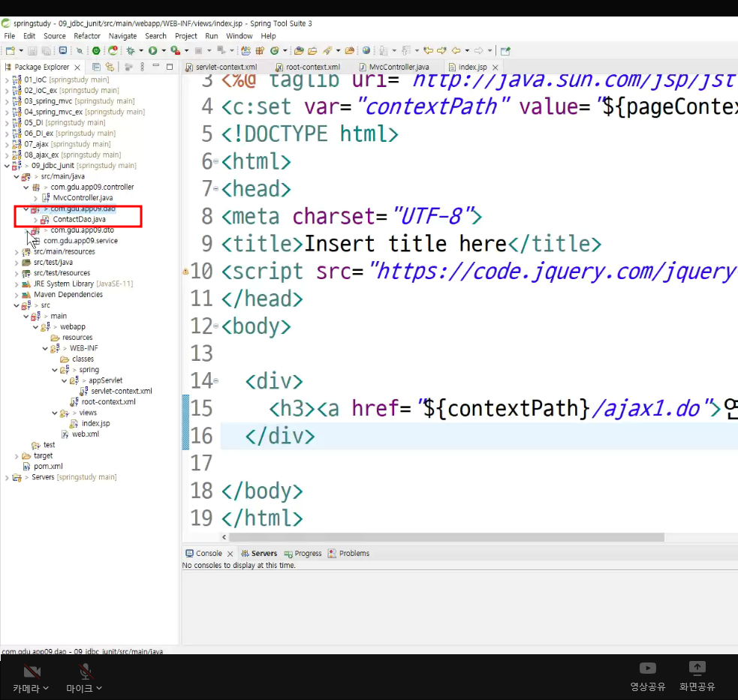This screenshot has width=738, height=700.
Task: Switch to MvcController.java editor tab
Action: (394, 68)
